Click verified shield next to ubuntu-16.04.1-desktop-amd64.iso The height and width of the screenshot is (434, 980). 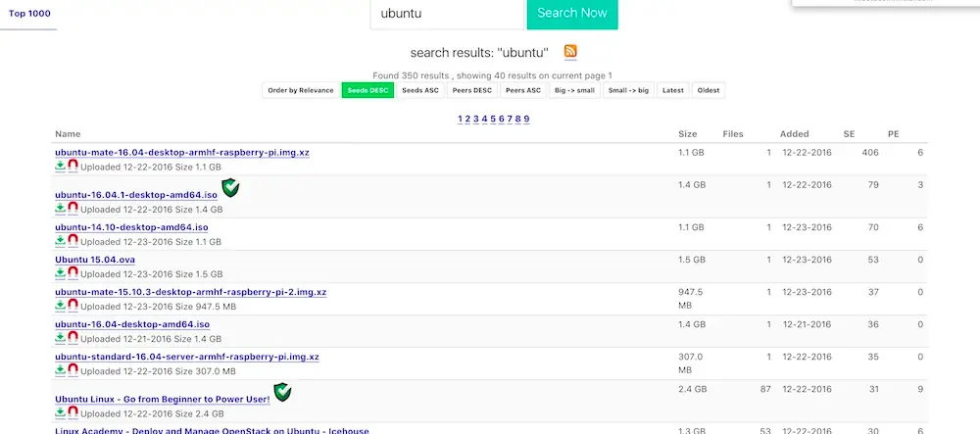(x=230, y=187)
